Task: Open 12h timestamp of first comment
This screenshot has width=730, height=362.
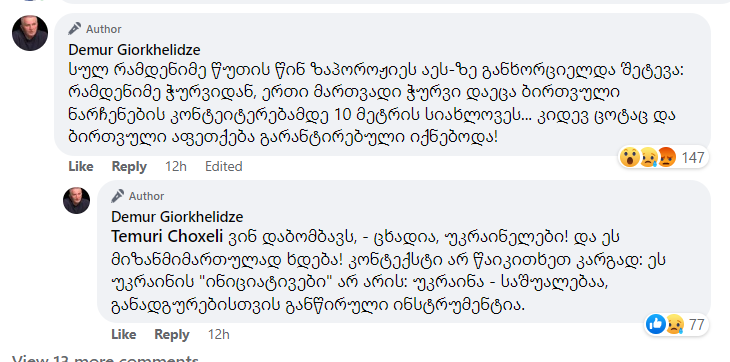Action: 176,167
